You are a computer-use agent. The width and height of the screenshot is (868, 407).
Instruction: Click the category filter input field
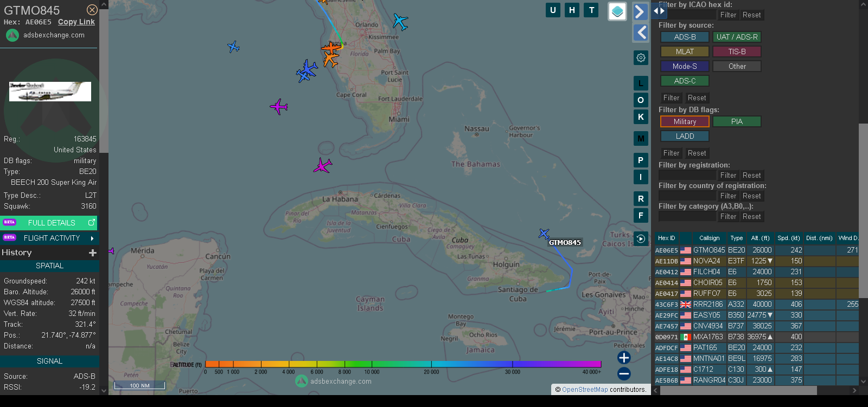687,216
